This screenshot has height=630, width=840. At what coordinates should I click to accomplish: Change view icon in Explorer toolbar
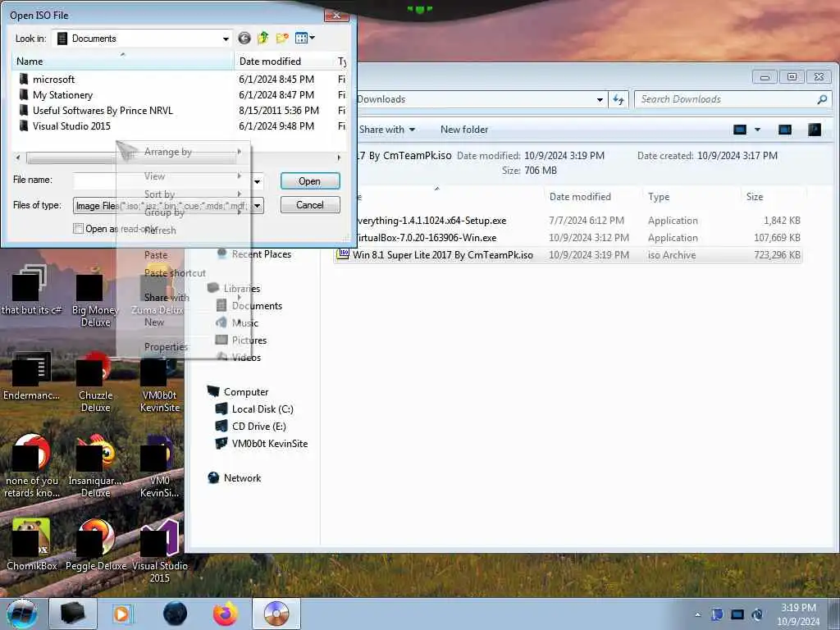pyautogui.click(x=740, y=130)
